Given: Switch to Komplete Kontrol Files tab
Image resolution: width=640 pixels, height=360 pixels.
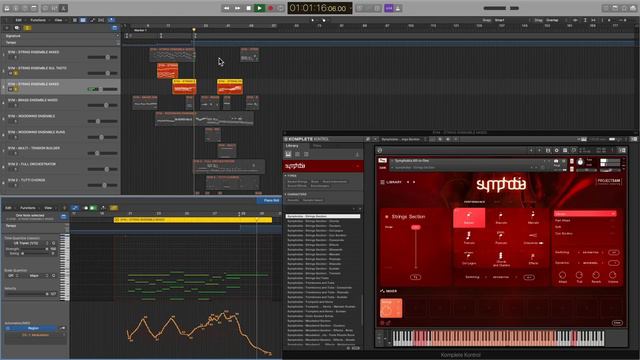Looking at the screenshot, I should 317,146.
